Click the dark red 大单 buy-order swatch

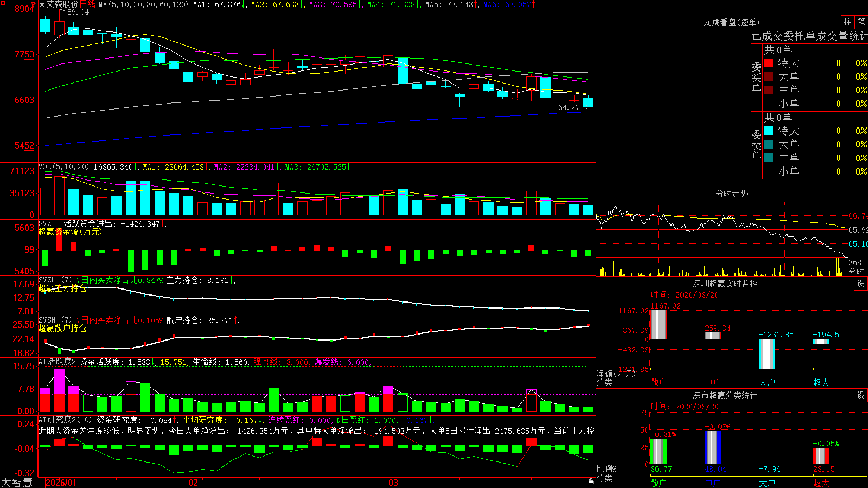coord(768,76)
